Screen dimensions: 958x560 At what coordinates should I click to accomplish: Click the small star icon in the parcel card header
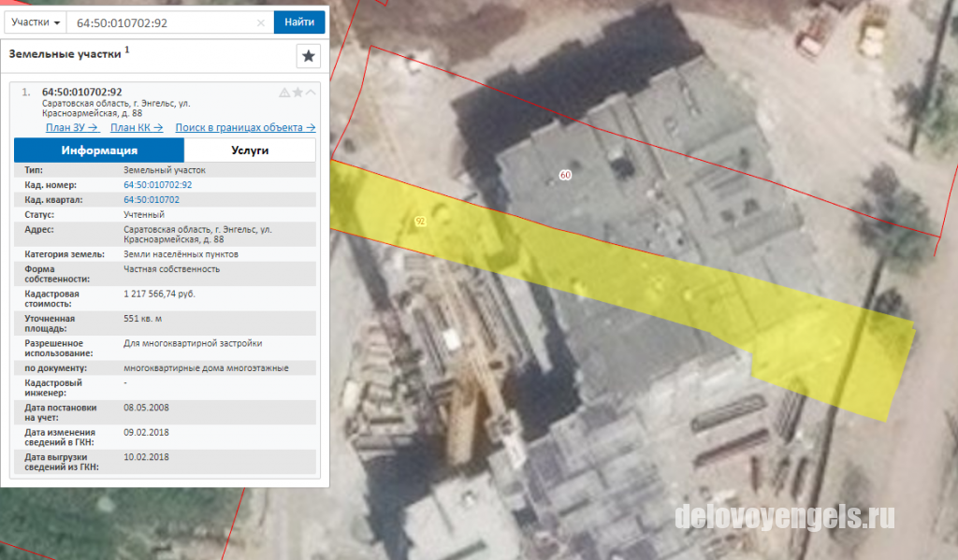click(x=298, y=93)
